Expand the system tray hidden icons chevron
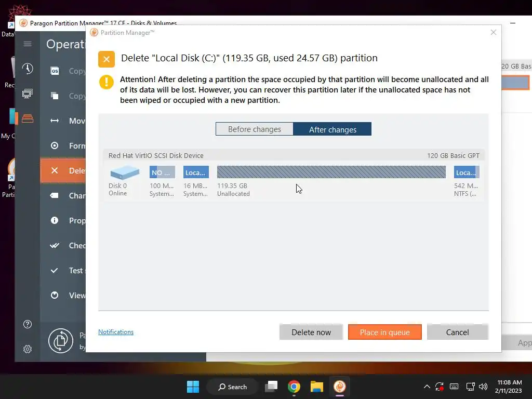532x399 pixels. pyautogui.click(x=427, y=387)
